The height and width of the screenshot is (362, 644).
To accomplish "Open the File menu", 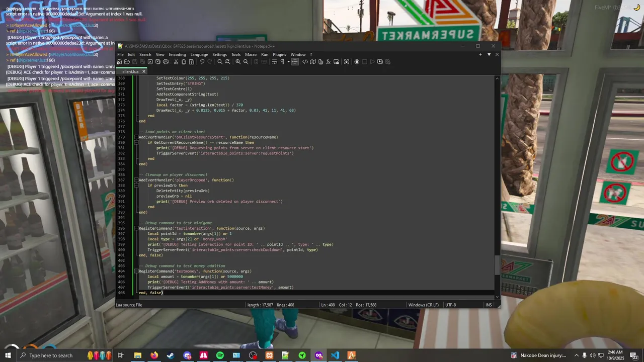I will pos(120,54).
